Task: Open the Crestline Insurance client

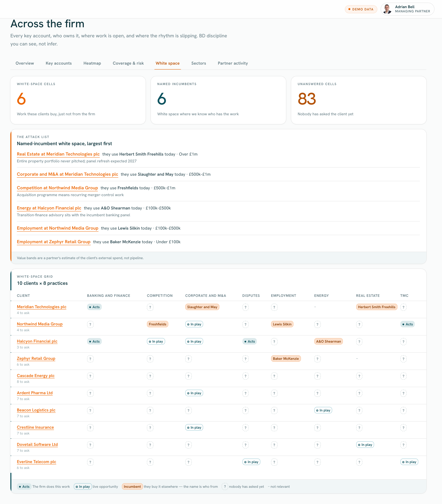Action: (x=35, y=428)
